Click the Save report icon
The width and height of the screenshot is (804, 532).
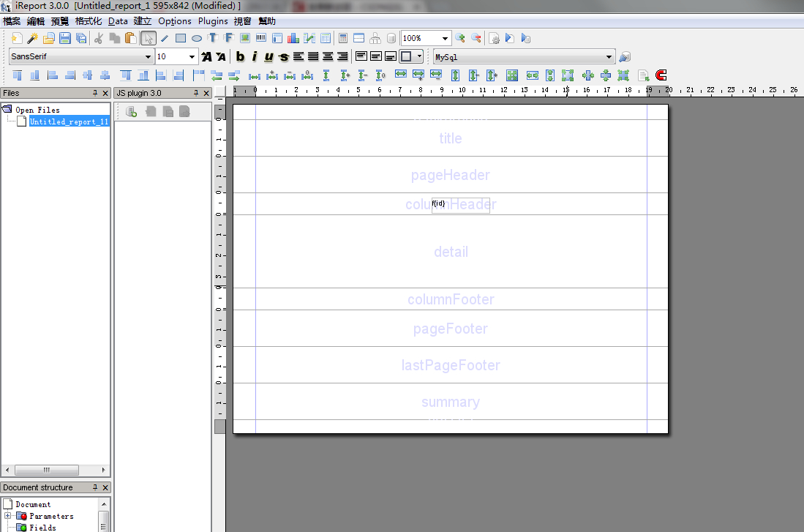[x=65, y=38]
